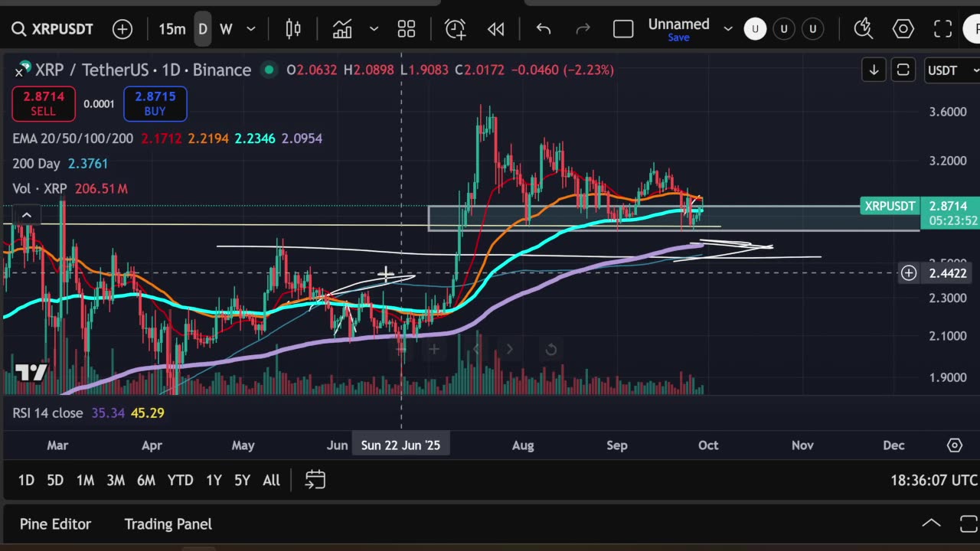The width and height of the screenshot is (980, 551).
Task: Create an alert with the alarm-clock icon
Action: (456, 29)
